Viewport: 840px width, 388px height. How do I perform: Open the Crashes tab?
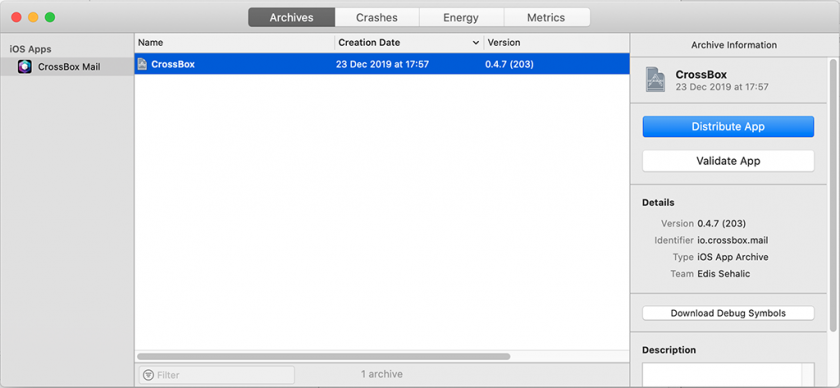[x=377, y=18]
